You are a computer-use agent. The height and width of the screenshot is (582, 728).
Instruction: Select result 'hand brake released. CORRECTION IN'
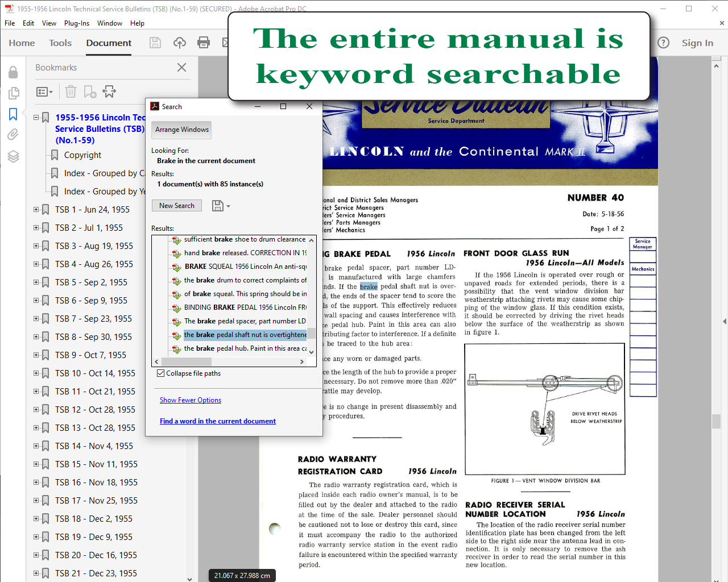pos(245,253)
